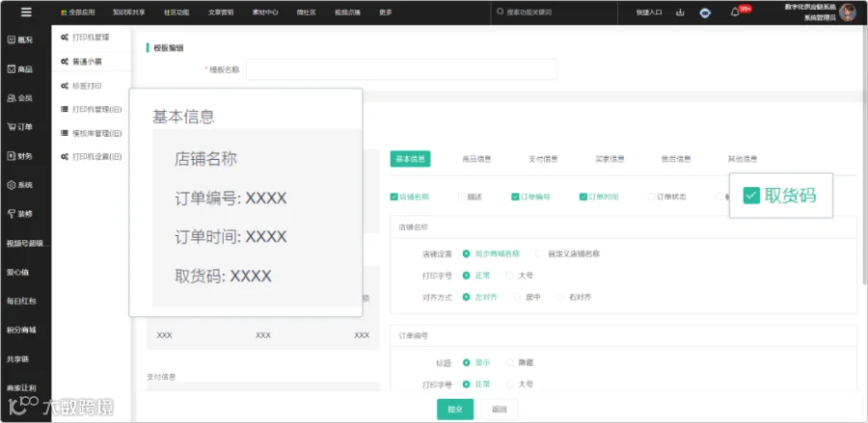868x423 pixels.
Task: Open the blue robot assistant icon
Action: coord(705,13)
